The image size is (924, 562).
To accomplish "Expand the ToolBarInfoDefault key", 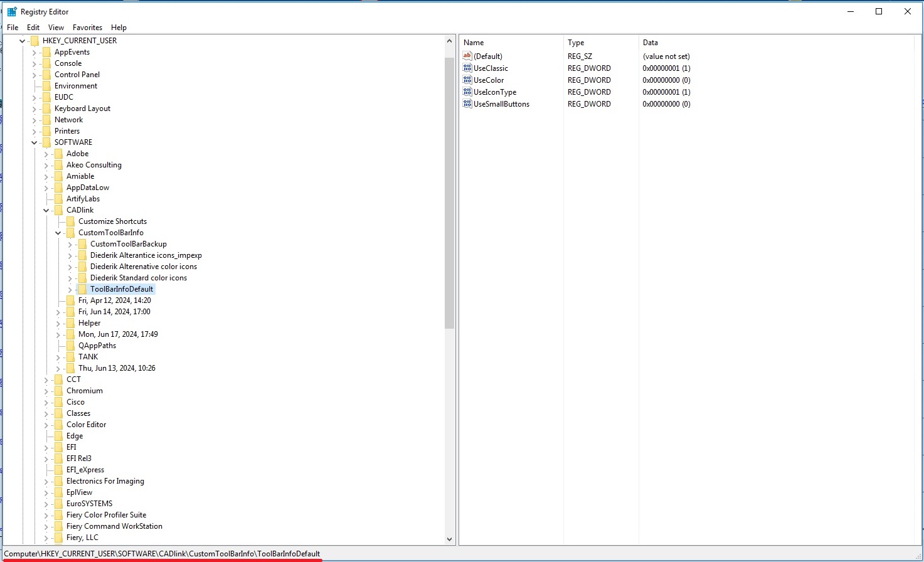I will [x=70, y=289].
